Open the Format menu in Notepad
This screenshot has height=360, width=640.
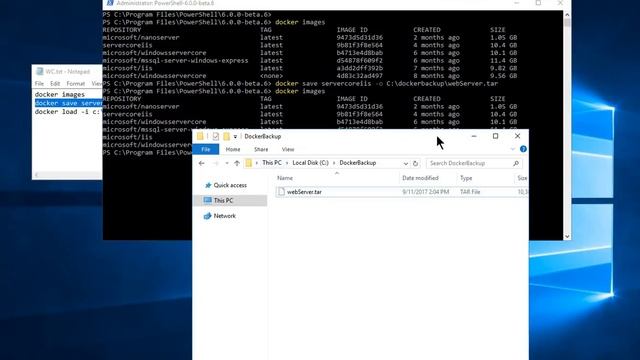[76, 84]
